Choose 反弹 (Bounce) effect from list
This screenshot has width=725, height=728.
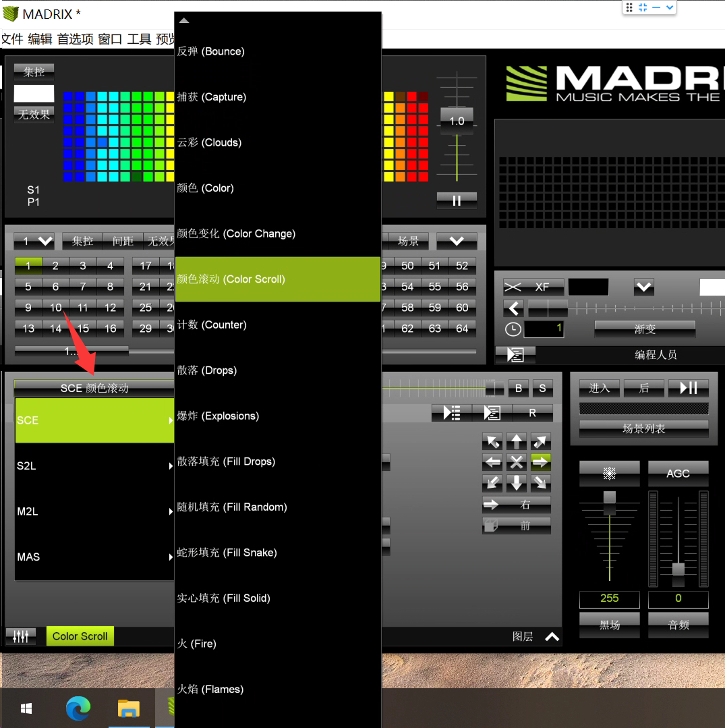point(278,51)
